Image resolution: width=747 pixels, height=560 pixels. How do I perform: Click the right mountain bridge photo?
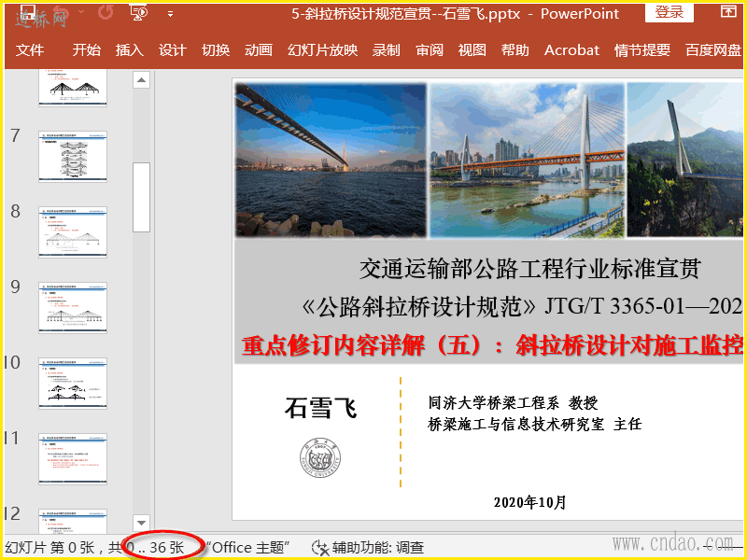pyautogui.click(x=685, y=160)
